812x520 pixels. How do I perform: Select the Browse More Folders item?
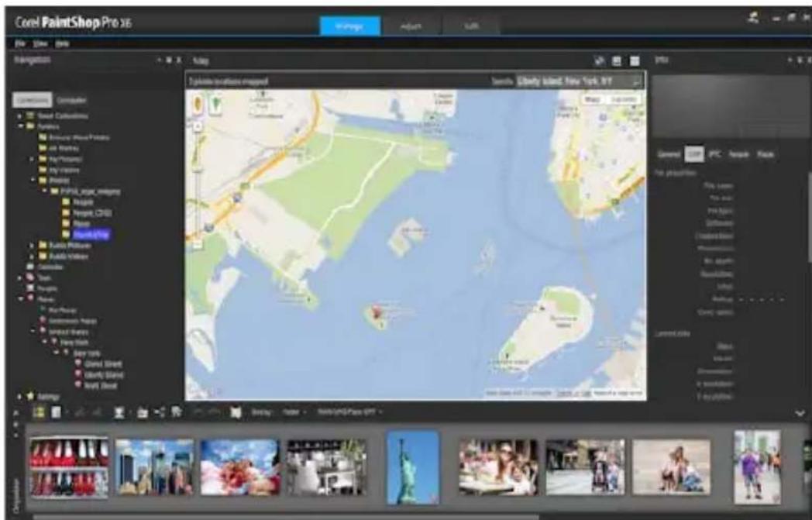pyautogui.click(x=79, y=138)
